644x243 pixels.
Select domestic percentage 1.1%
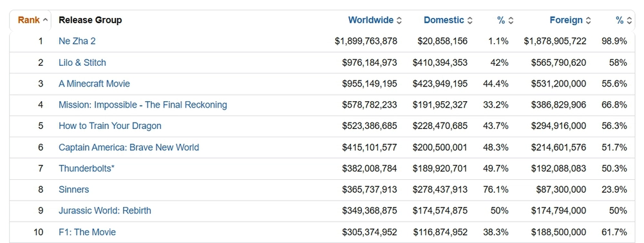tap(498, 41)
